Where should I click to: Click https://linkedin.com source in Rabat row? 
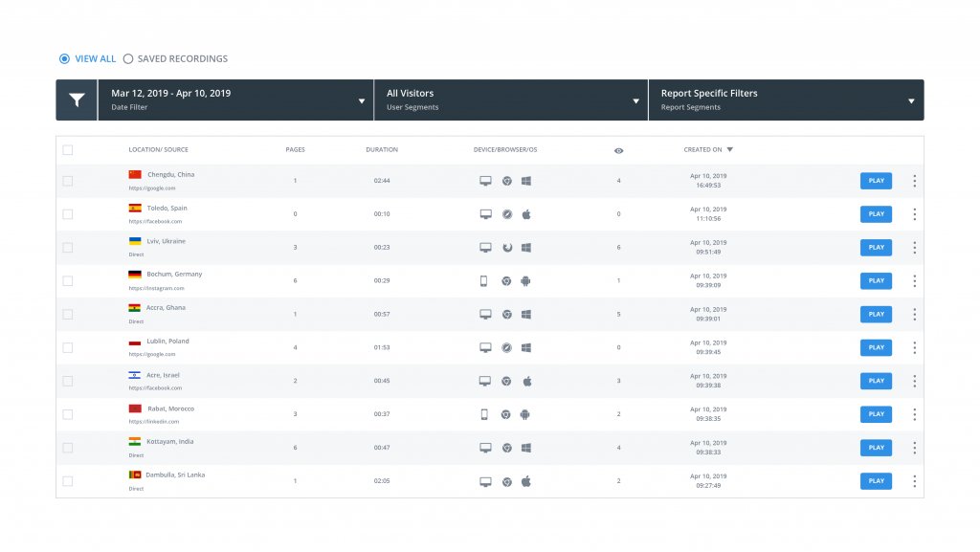coord(154,422)
